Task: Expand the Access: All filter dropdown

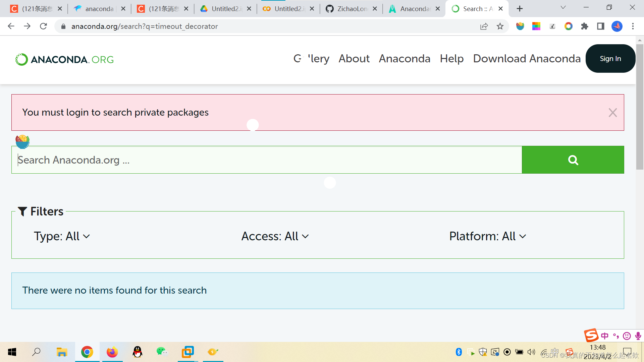Action: [275, 236]
